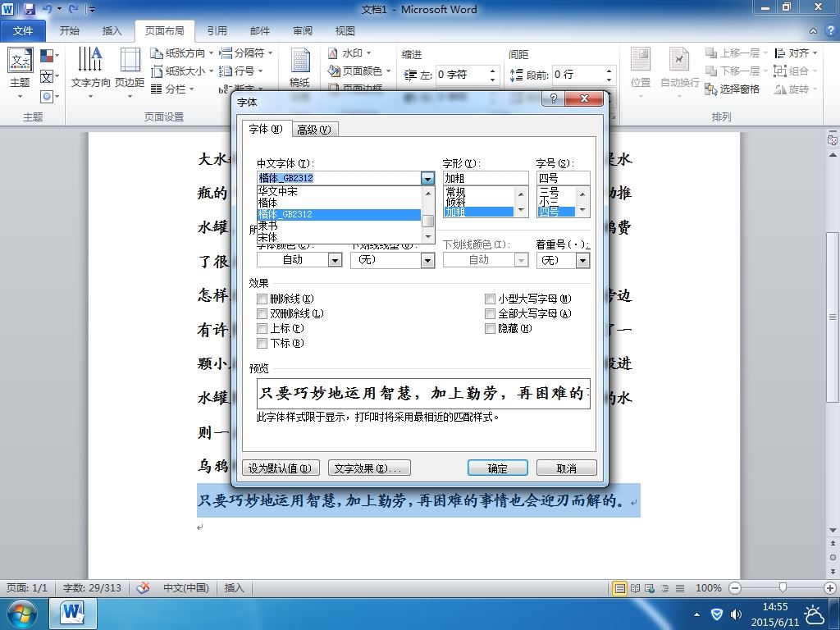Click the 字形 style input field
The image size is (840, 630).
[486, 178]
